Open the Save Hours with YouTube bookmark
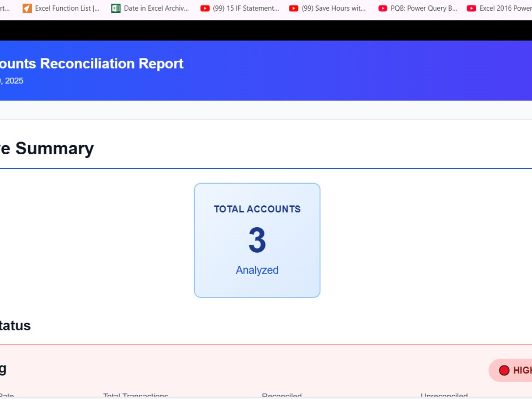Screen dimensions: 532x399 point(327,8)
